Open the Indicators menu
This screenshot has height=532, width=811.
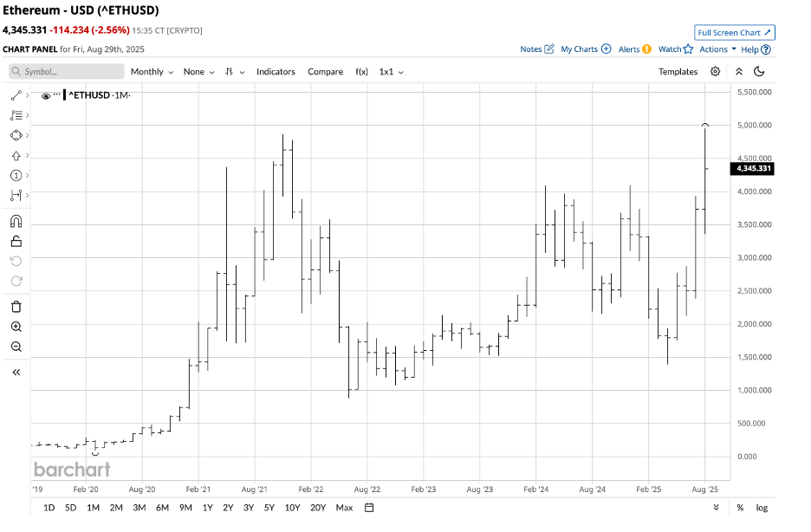[x=276, y=72]
